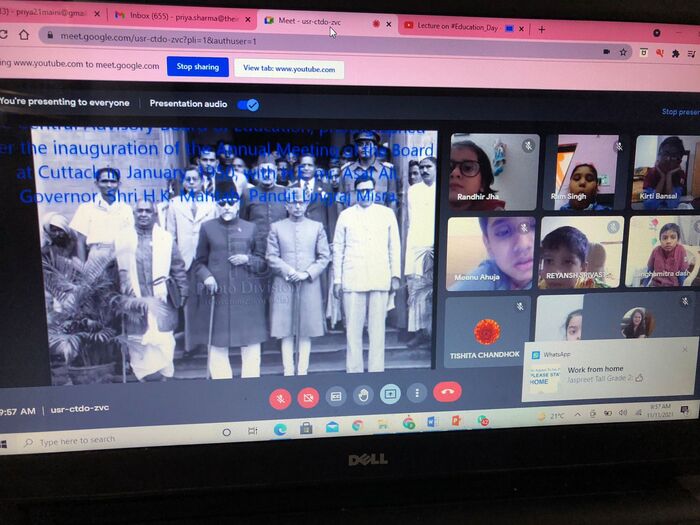Reload the page with refresh icon
This screenshot has height=525, width=700.
click(4, 34)
